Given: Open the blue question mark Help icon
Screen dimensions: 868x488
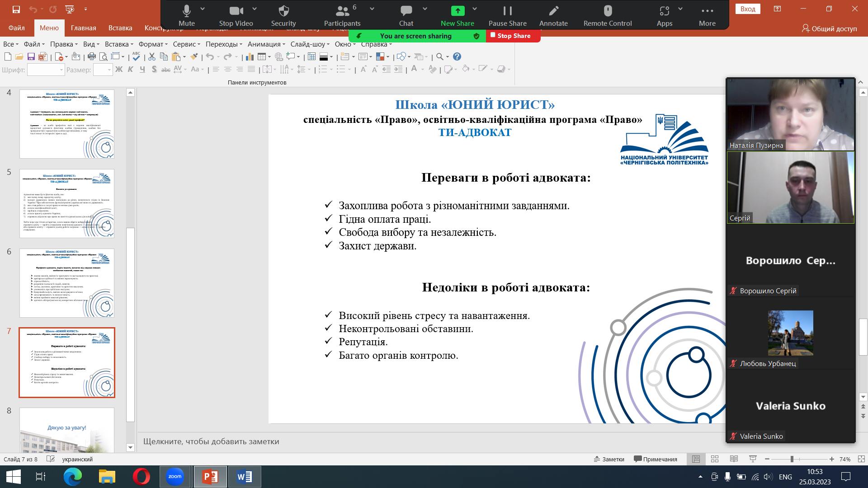Looking at the screenshot, I should tap(457, 56).
